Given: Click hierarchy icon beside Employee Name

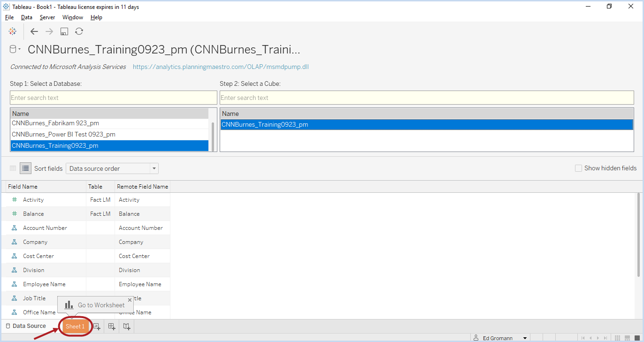Looking at the screenshot, I should (14, 284).
